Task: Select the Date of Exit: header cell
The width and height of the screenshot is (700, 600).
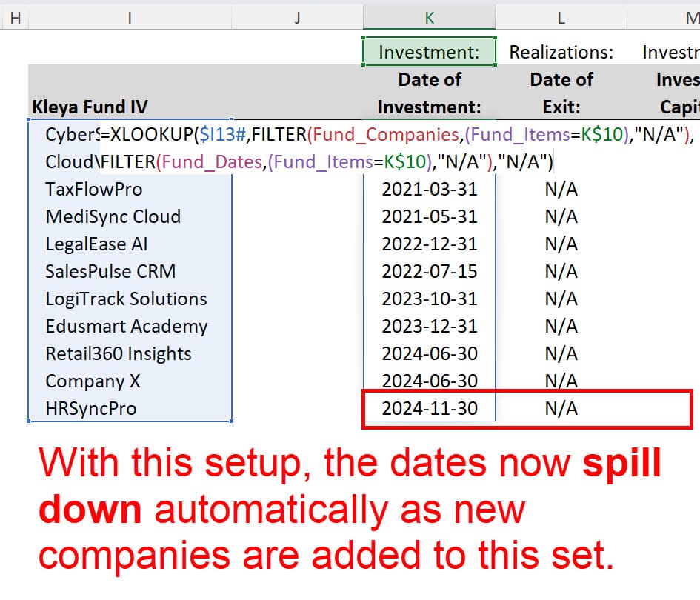Action: click(x=561, y=93)
